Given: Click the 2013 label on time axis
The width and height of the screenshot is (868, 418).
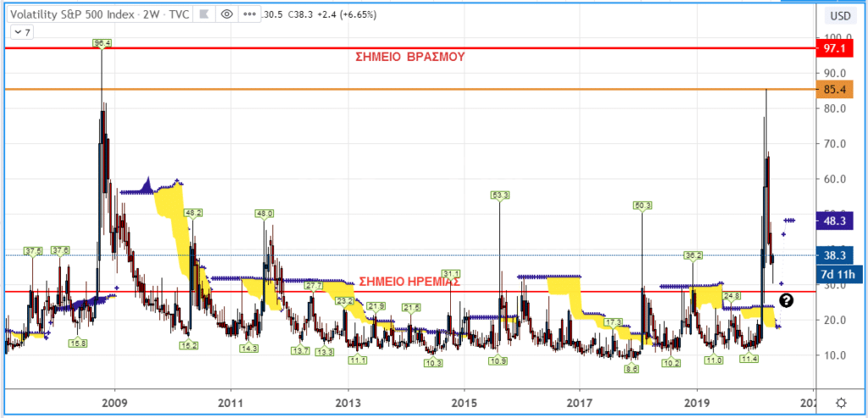Looking at the screenshot, I should point(348,402).
